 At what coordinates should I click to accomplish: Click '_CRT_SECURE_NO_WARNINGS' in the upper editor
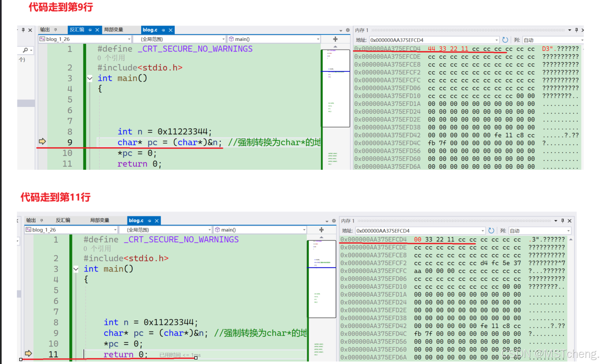(x=195, y=49)
